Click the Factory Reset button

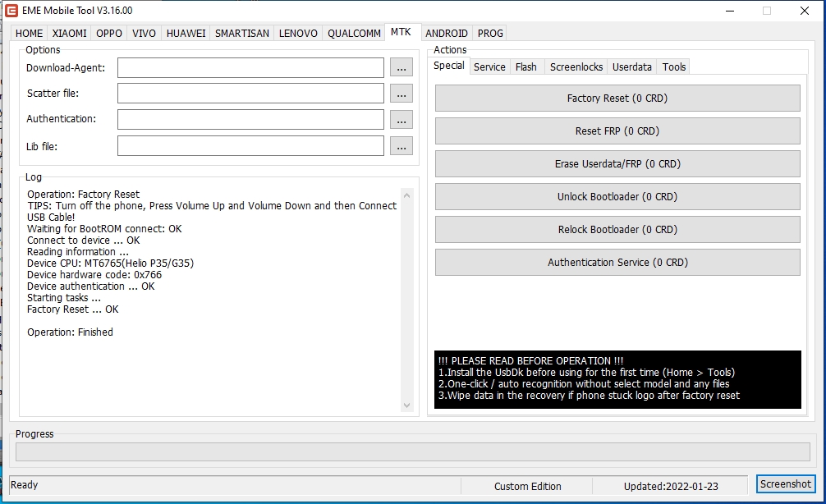point(617,99)
